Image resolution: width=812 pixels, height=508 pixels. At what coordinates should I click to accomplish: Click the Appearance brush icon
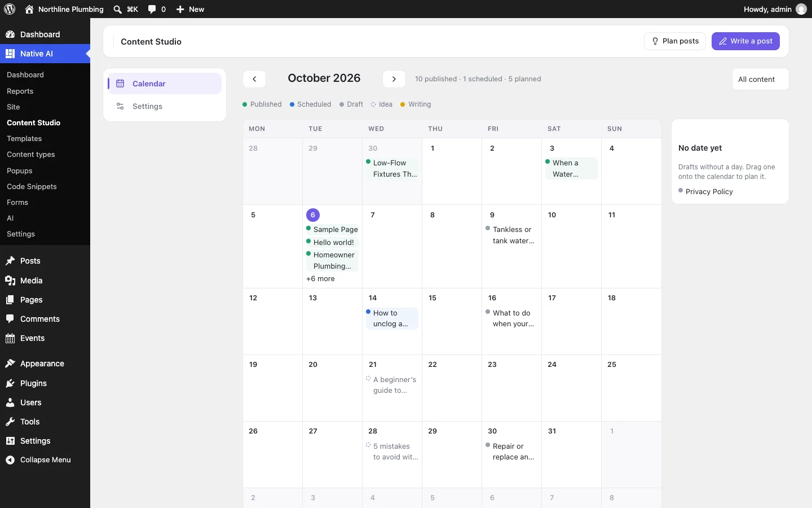tap(10, 364)
